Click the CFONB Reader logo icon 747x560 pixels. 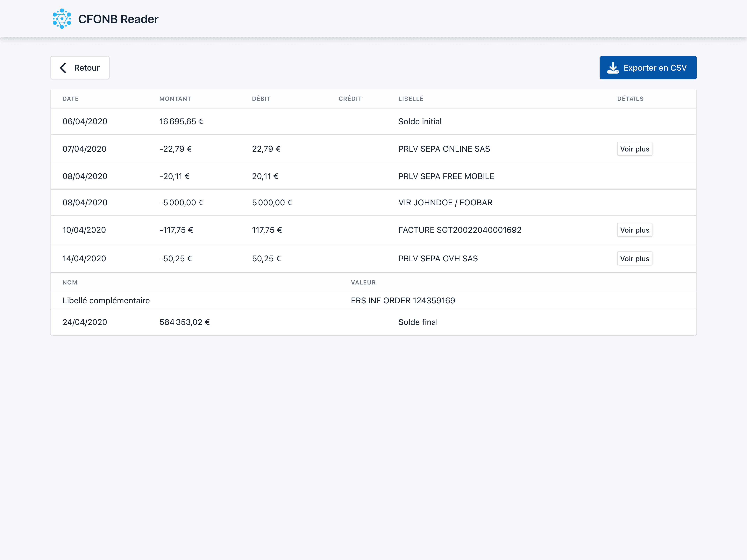click(62, 19)
